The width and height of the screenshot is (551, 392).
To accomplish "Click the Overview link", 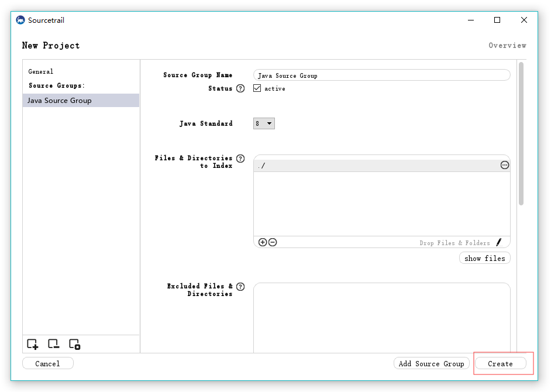I will coord(508,46).
